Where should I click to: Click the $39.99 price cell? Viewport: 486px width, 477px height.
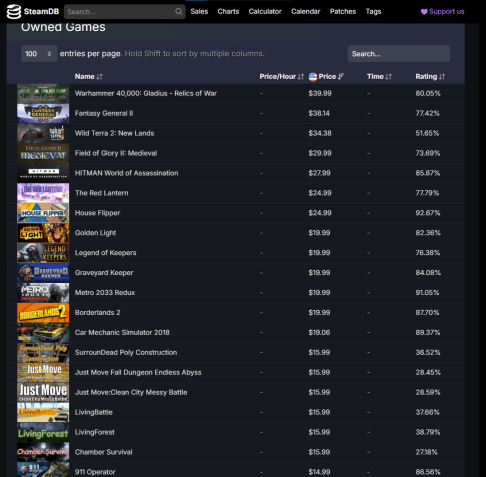point(320,93)
